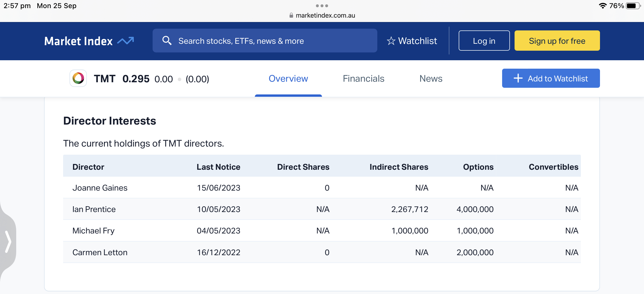Click the Direct Shares column header
Image resolution: width=644 pixels, height=294 pixels.
[x=303, y=167]
